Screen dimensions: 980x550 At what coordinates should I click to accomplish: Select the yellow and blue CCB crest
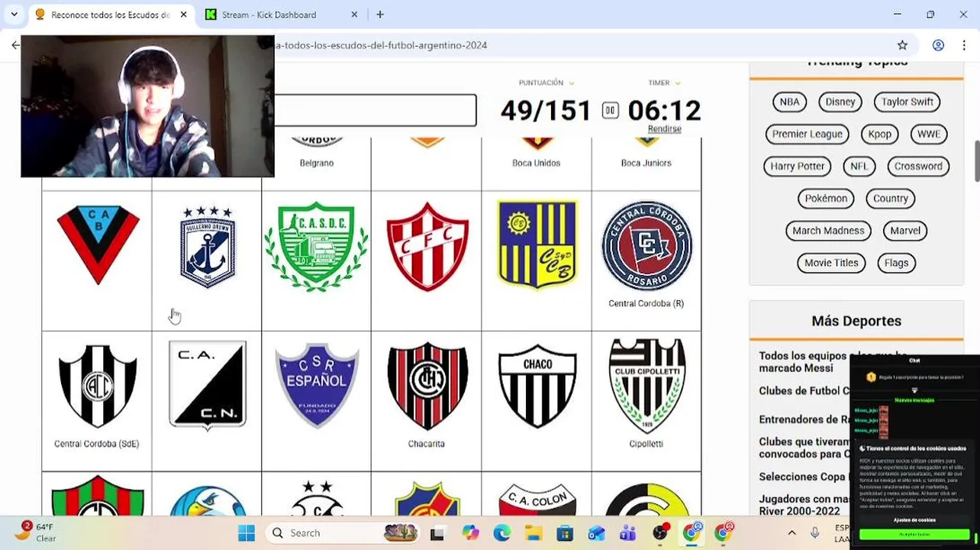[537, 244]
